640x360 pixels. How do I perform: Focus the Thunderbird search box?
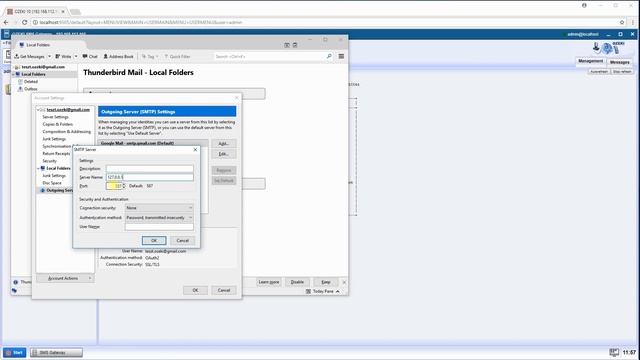pyautogui.click(x=269, y=56)
